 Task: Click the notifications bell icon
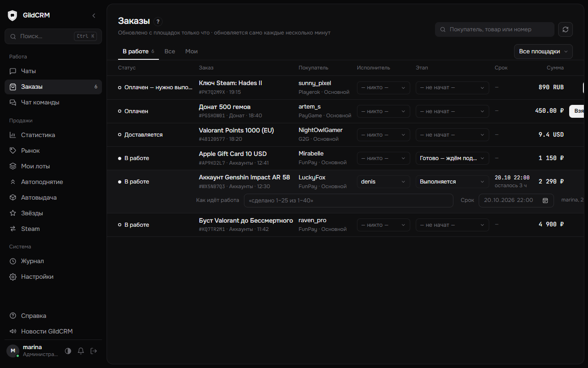pos(81,351)
